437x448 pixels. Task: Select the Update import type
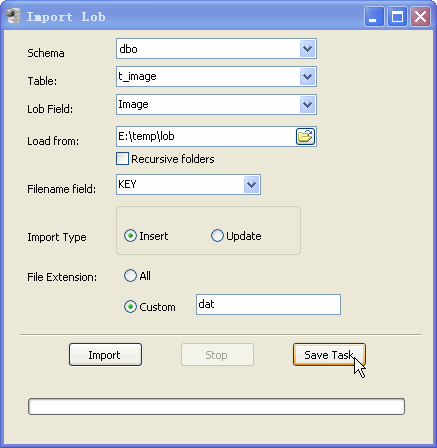(x=217, y=236)
